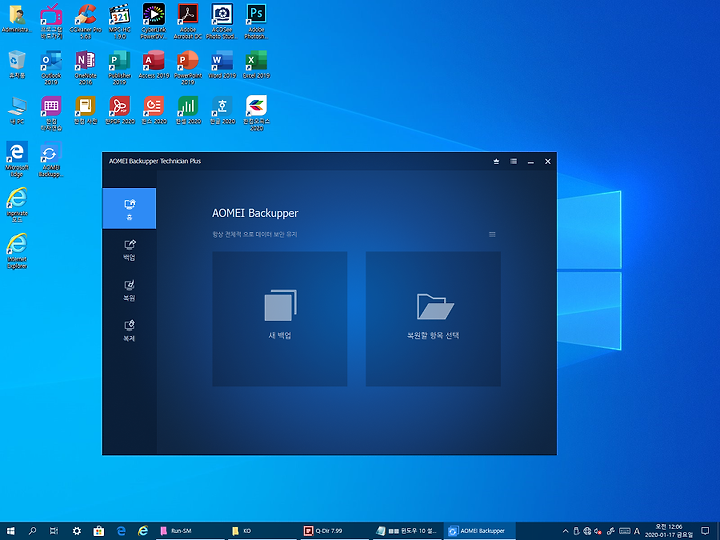This screenshot has width=720, height=540.
Task: Select the Word 2019 desktop icon
Action: 222,65
